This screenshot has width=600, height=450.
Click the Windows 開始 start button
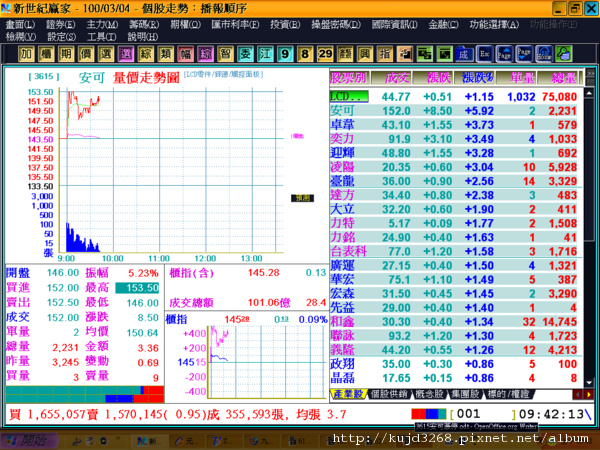pyautogui.click(x=30, y=440)
